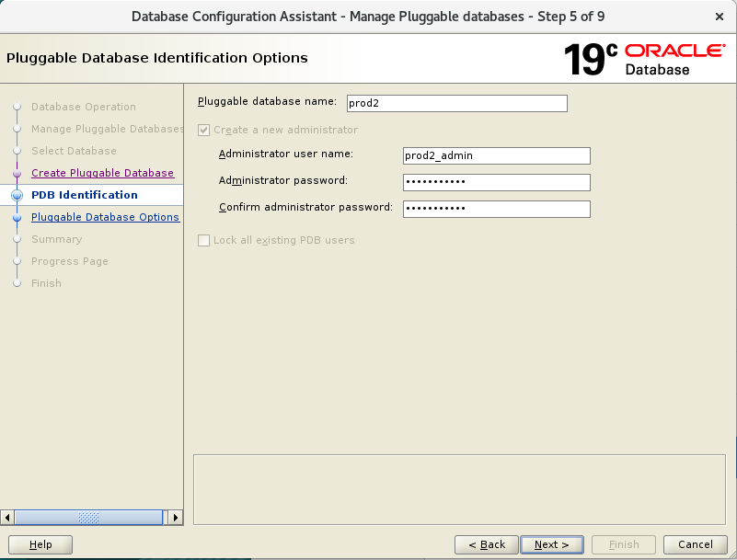Click sidebar scrollbar right arrow

176,518
